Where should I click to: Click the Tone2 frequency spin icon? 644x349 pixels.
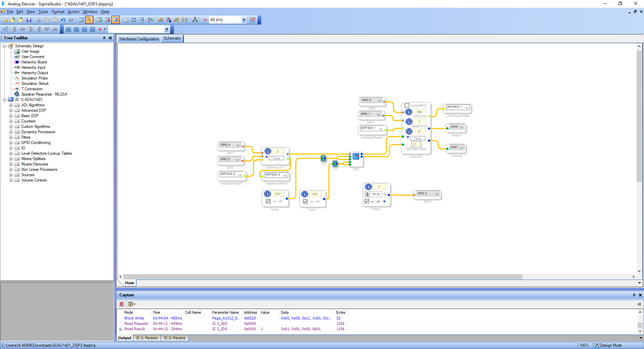coord(267,194)
